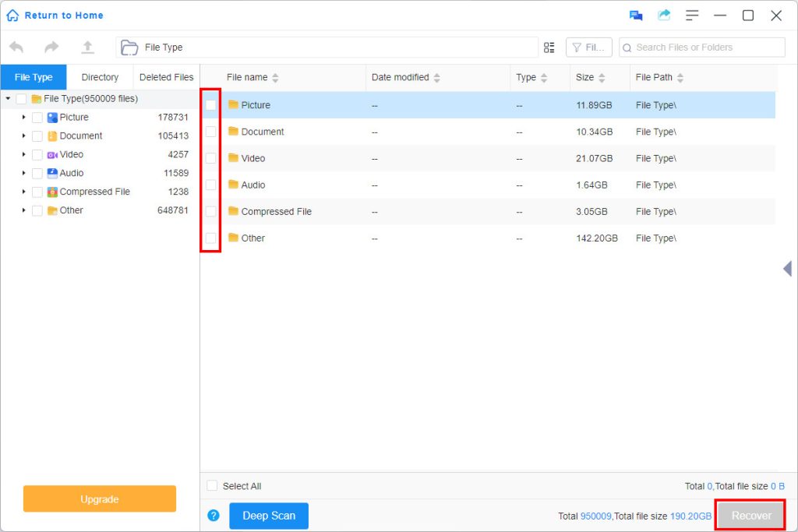
Task: Switch view using the list layout icon
Action: click(x=549, y=47)
